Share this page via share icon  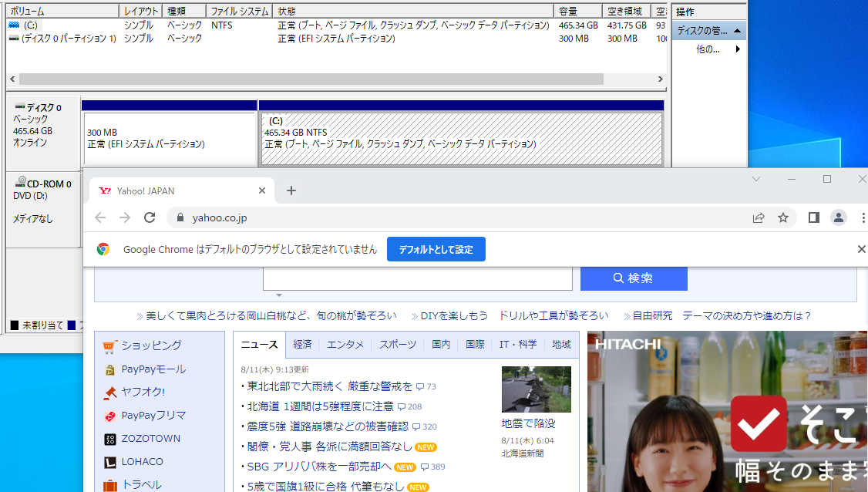[759, 217]
